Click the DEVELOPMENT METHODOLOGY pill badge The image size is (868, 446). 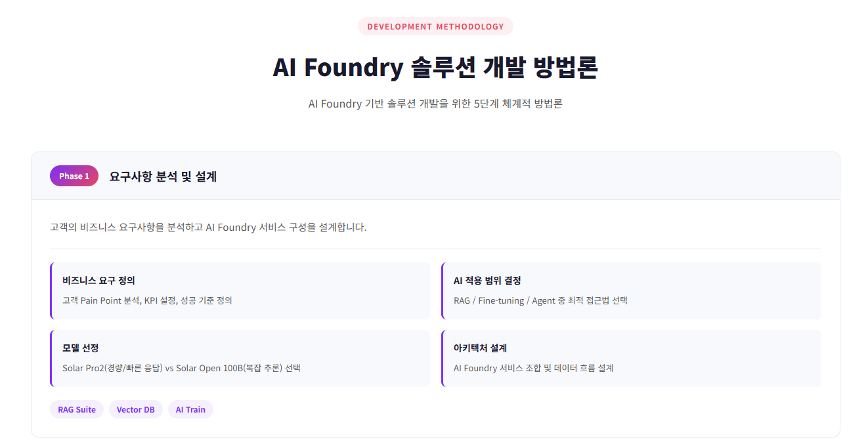435,26
